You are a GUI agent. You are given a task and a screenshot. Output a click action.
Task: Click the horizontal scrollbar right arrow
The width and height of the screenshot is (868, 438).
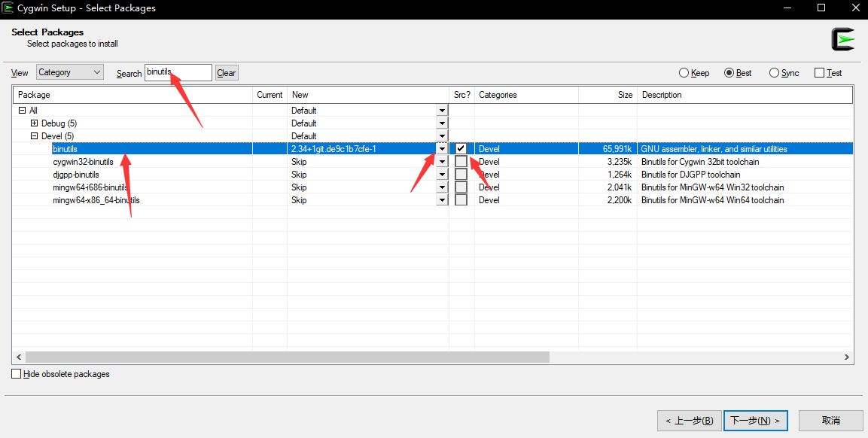pyautogui.click(x=846, y=357)
